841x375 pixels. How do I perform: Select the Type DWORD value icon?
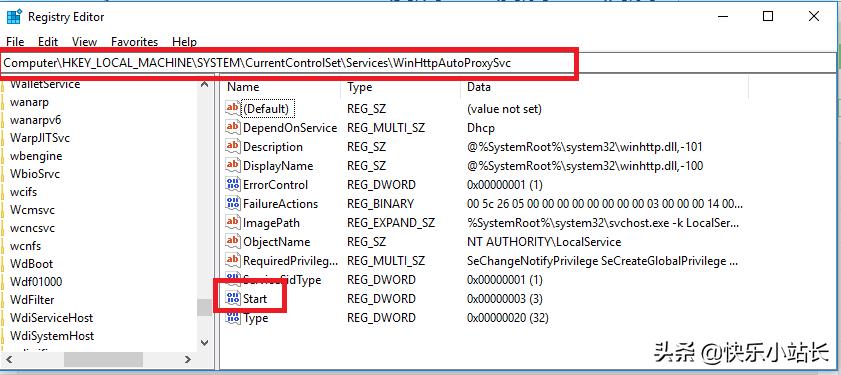233,318
